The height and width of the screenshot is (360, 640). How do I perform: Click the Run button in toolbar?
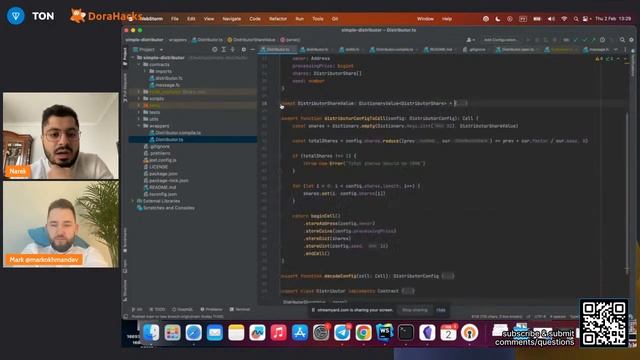pyautogui.click(x=528, y=40)
